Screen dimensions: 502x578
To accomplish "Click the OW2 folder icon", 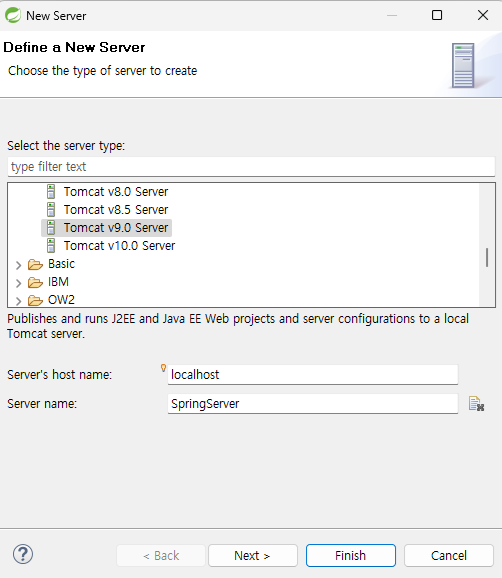I will (x=35, y=300).
